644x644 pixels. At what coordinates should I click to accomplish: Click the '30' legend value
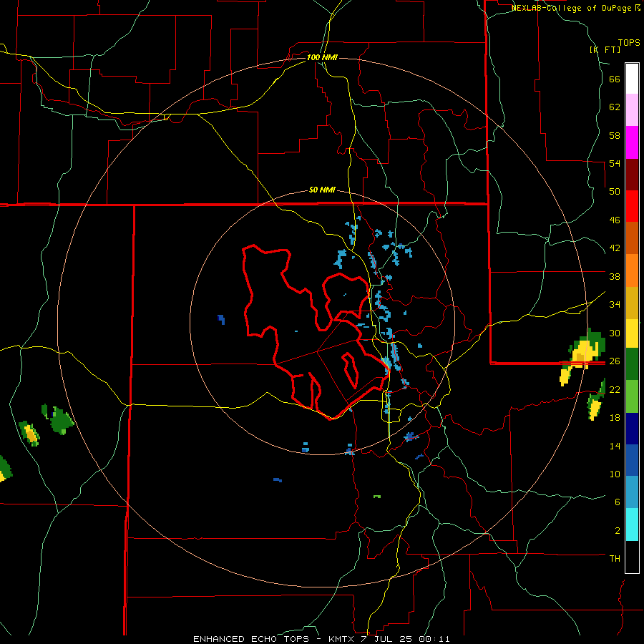[x=615, y=333]
